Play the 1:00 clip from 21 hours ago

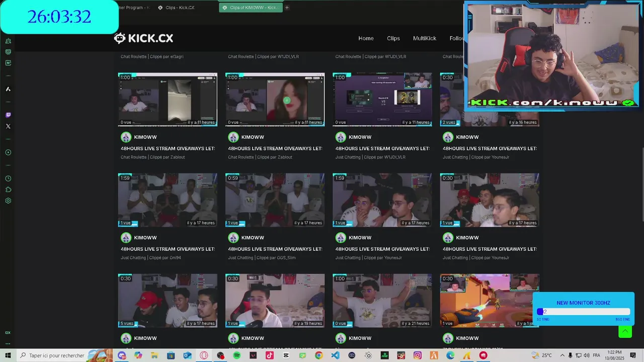(x=382, y=301)
